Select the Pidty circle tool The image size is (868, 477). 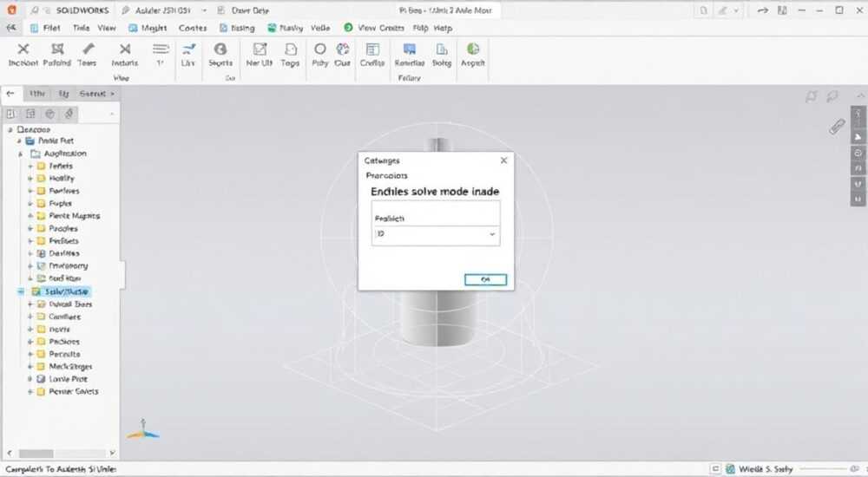320,49
